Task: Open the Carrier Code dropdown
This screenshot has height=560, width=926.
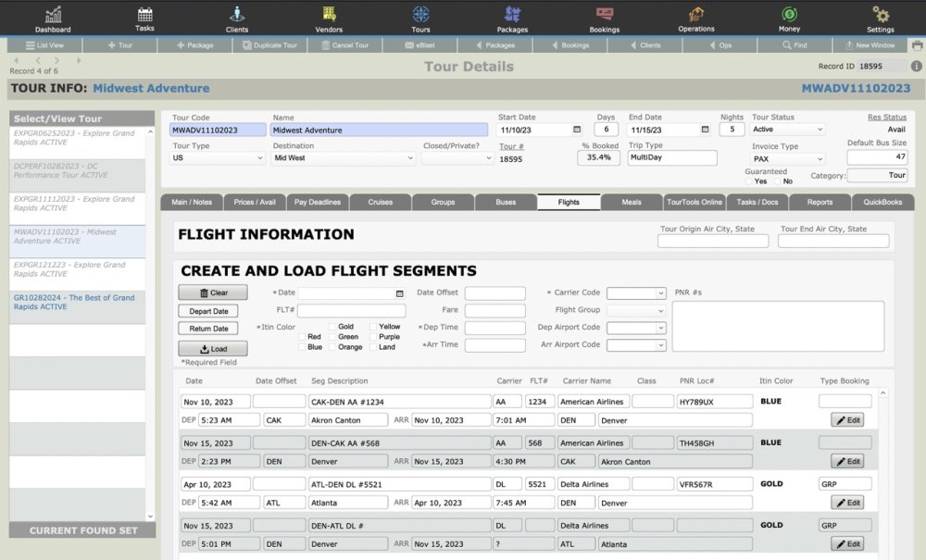Action: click(x=636, y=293)
